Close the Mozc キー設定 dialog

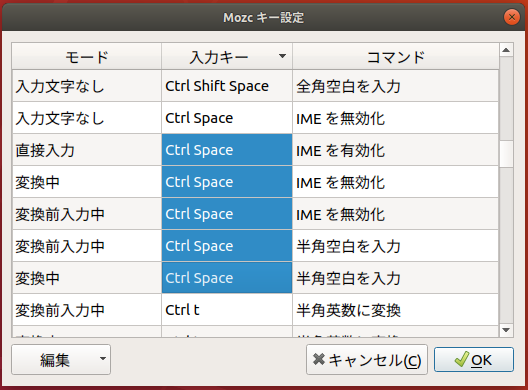tap(512, 17)
